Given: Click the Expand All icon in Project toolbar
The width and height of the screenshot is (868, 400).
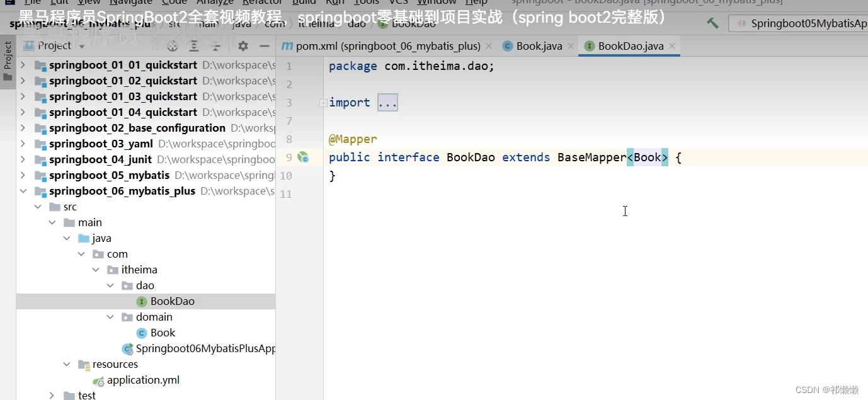Looking at the screenshot, I should pos(194,45).
